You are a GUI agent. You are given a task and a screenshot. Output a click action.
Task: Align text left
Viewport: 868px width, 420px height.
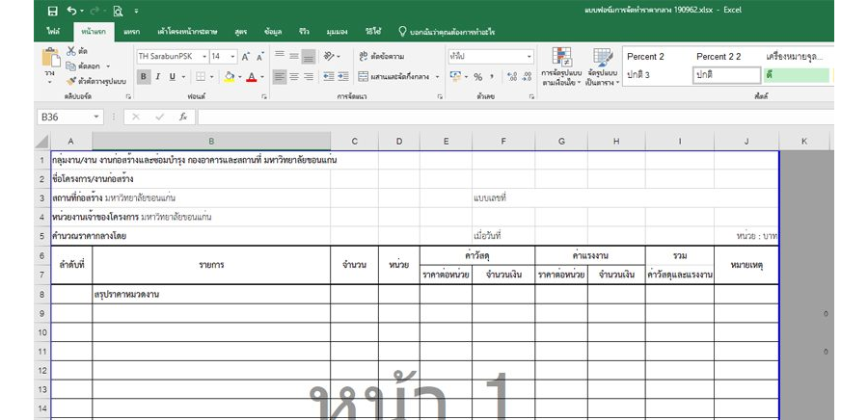coord(280,77)
